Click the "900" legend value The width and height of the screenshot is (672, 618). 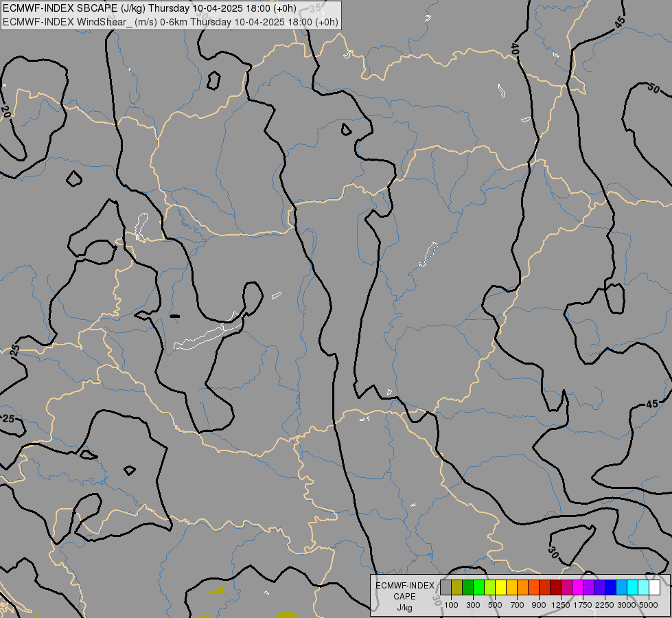click(x=539, y=605)
